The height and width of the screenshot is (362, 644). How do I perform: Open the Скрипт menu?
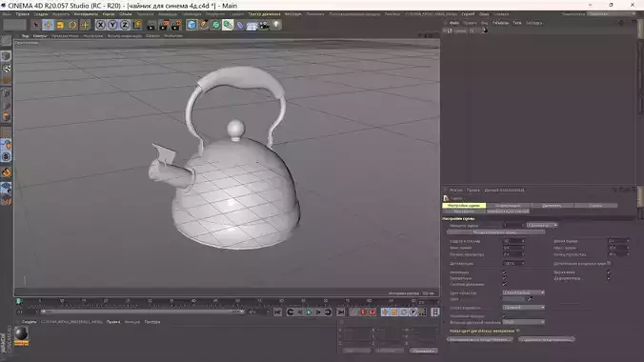coord(468,14)
